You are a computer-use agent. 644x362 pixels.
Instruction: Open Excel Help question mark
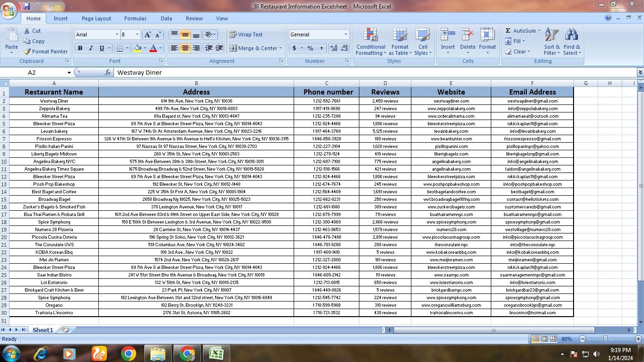click(x=608, y=18)
